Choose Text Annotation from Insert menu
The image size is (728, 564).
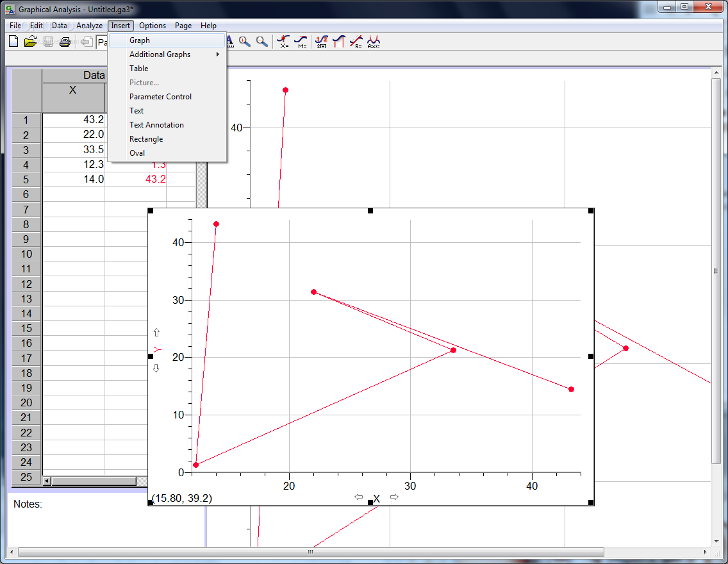pyautogui.click(x=167, y=125)
